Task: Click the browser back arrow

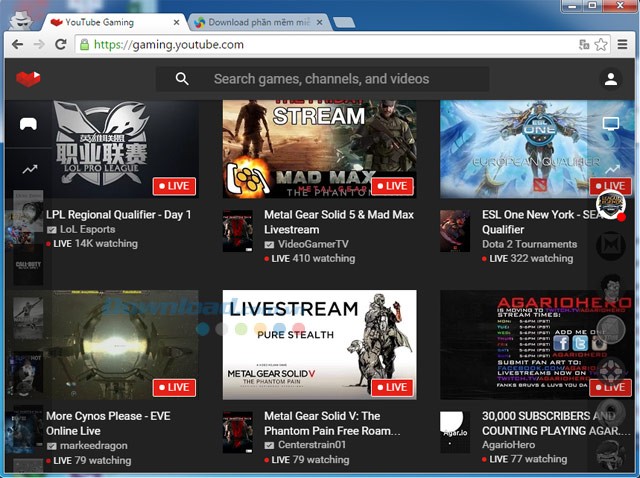Action: [18, 44]
